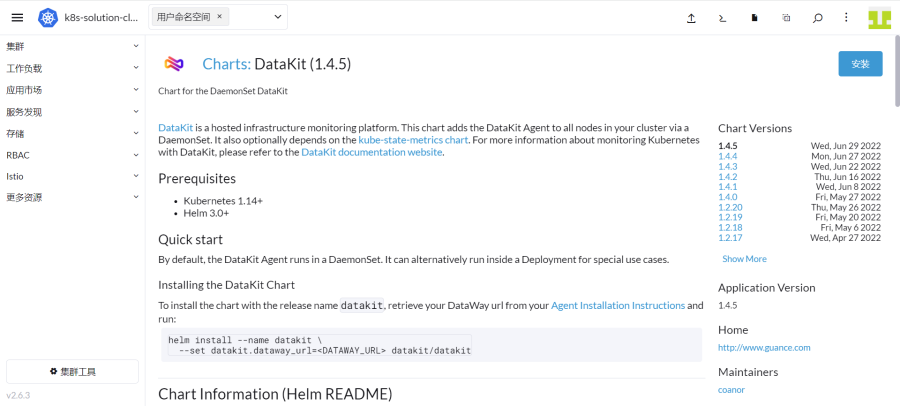Select chart version 1.4.0
Screen dimensions: 900x406
coord(728,197)
